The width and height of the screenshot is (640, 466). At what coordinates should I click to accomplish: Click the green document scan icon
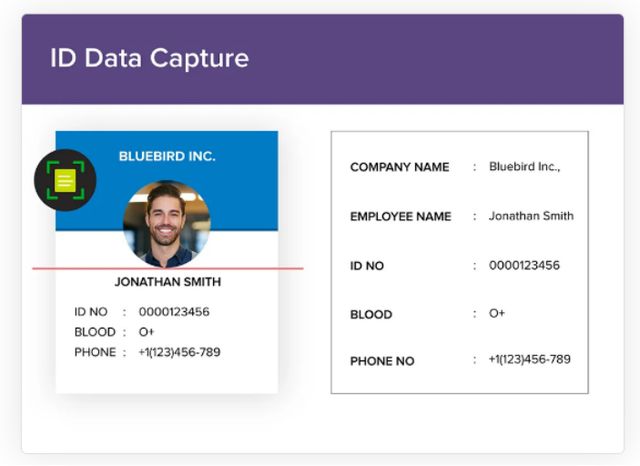pyautogui.click(x=65, y=180)
